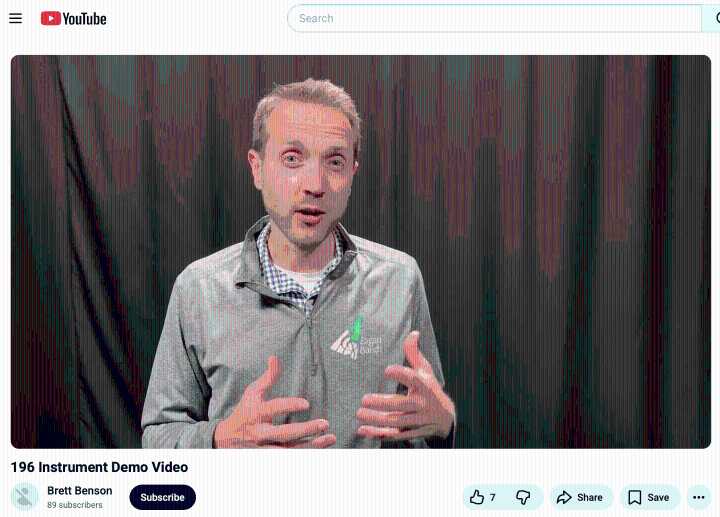
Task: Click the red YouTube play logo icon
Action: [x=51, y=18]
